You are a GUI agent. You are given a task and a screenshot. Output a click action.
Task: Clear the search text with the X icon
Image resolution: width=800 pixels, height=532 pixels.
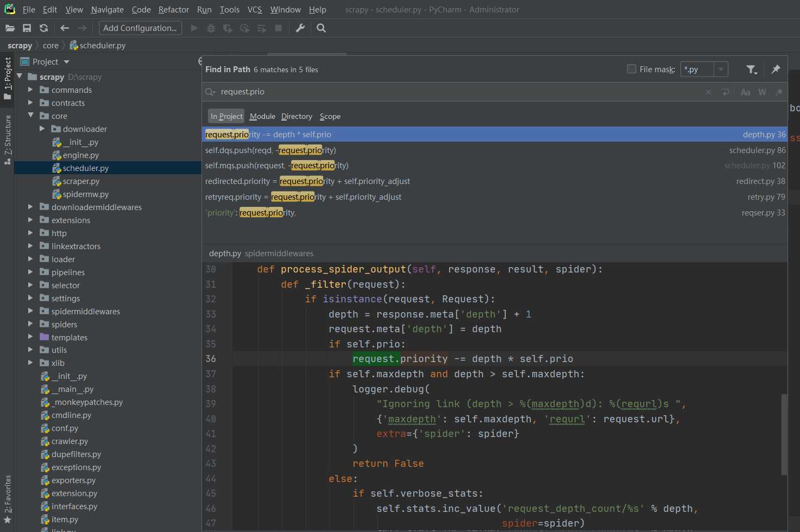pos(708,92)
